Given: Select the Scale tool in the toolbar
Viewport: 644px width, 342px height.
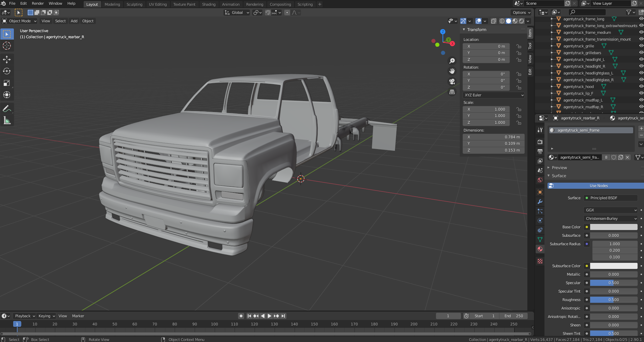Looking at the screenshot, I should click(7, 83).
